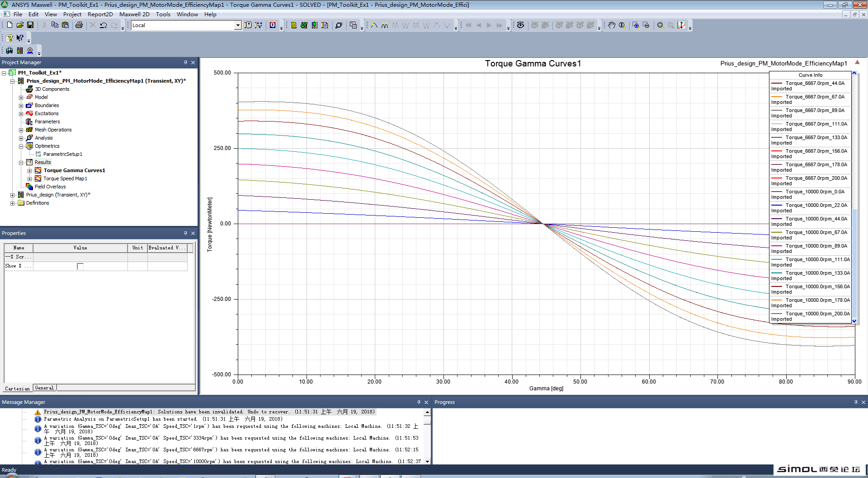Click the binoculars-like icon in bottom toolbar
This screenshot has width=868, height=478.
pos(9,51)
